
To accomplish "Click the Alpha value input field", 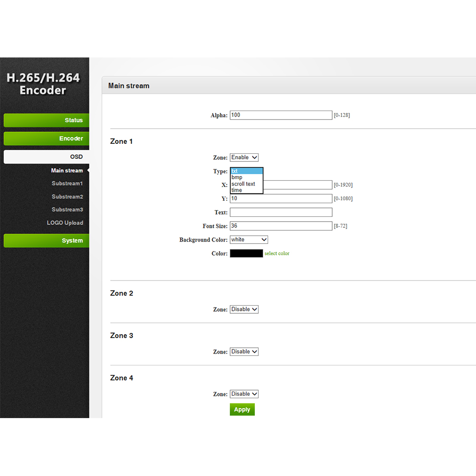I will tap(281, 115).
